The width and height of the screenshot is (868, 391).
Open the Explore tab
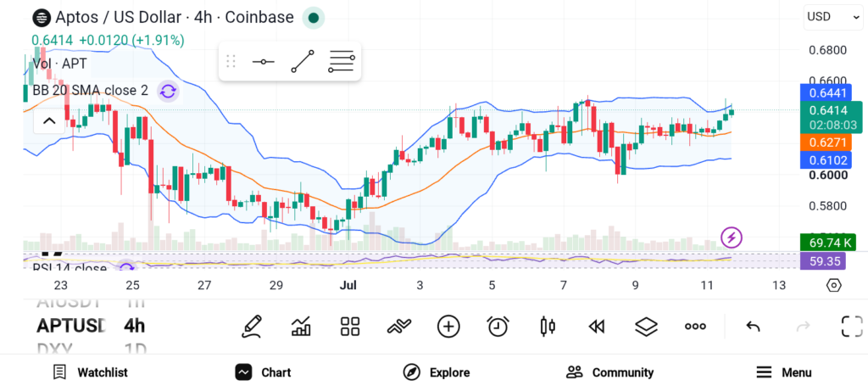(x=437, y=372)
